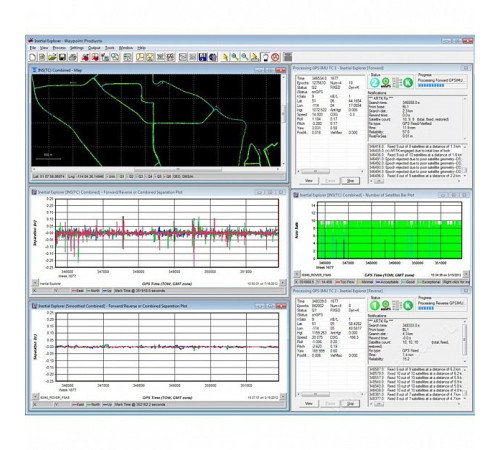Click 'Exceptional' legend in Satellites Bar Plot

[429, 282]
